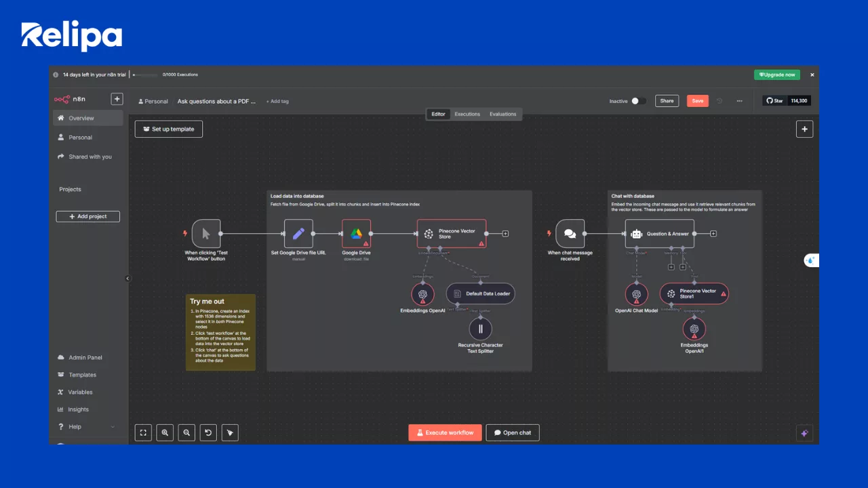Click the Relipa logo

(71, 36)
